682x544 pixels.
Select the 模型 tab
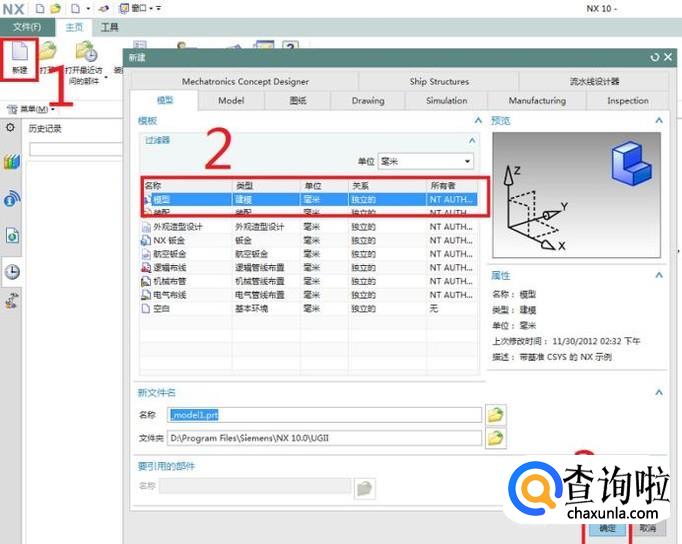(164, 100)
